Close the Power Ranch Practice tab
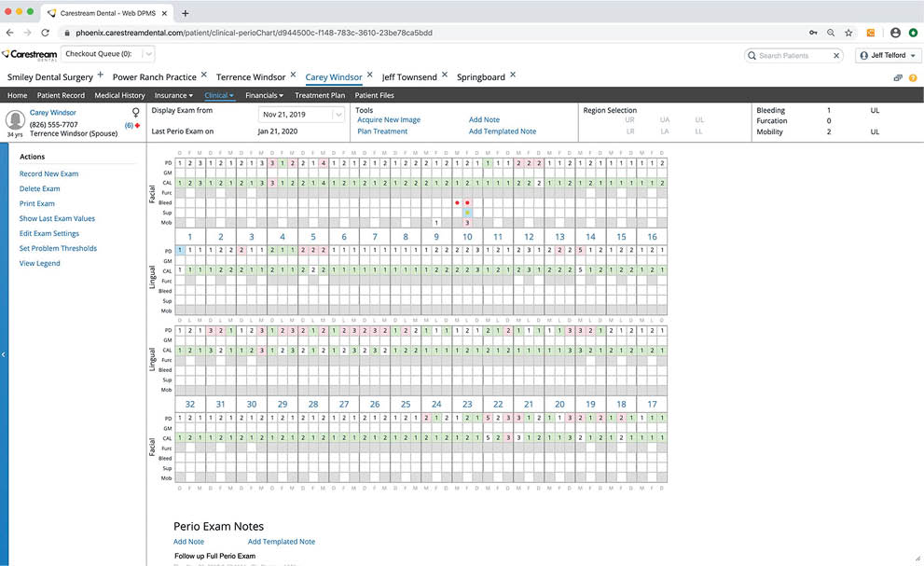The image size is (924, 566). click(x=203, y=76)
